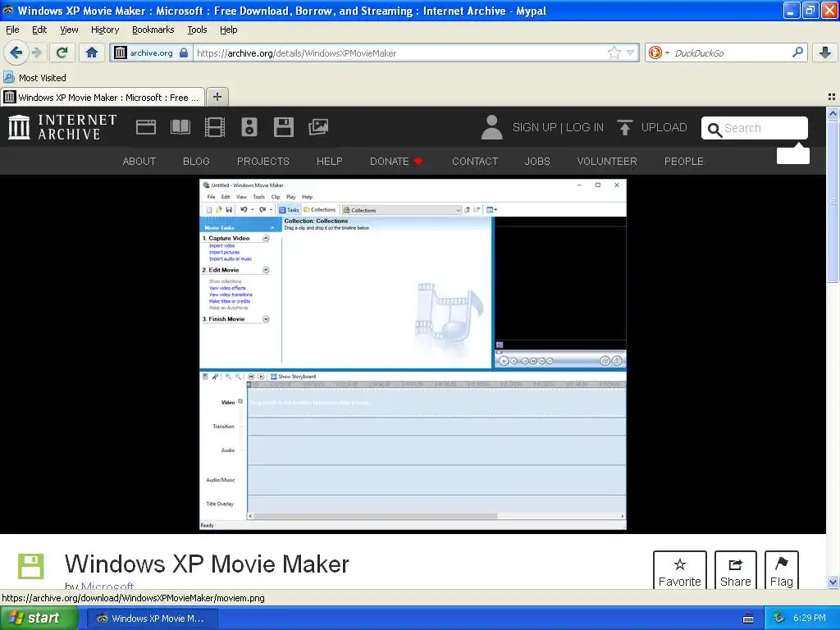840x630 pixels.
Task: Open the PROJECTS link
Action: pyautogui.click(x=263, y=162)
